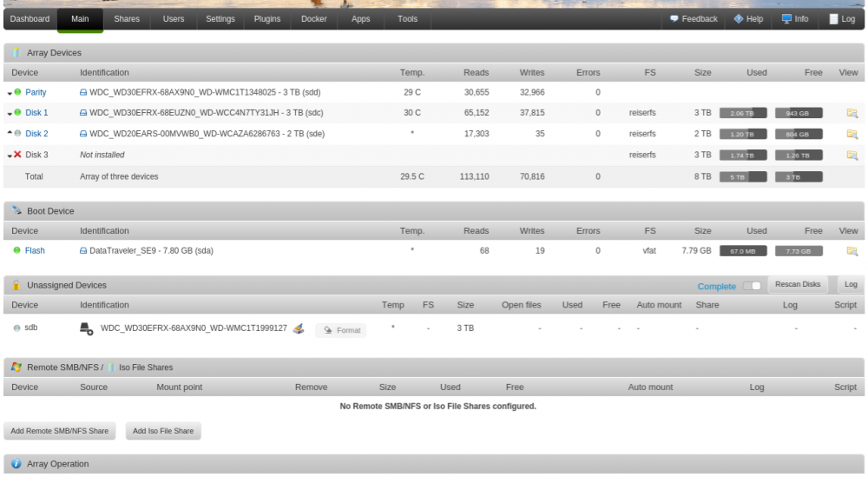Click the Complete label link
Screen dimensions: 868x477
[716, 287]
